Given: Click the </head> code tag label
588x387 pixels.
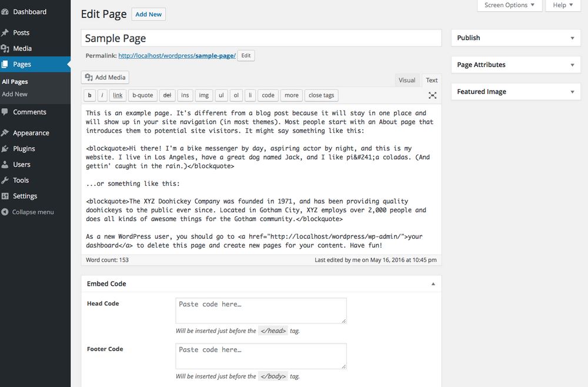Looking at the screenshot, I should (273, 331).
